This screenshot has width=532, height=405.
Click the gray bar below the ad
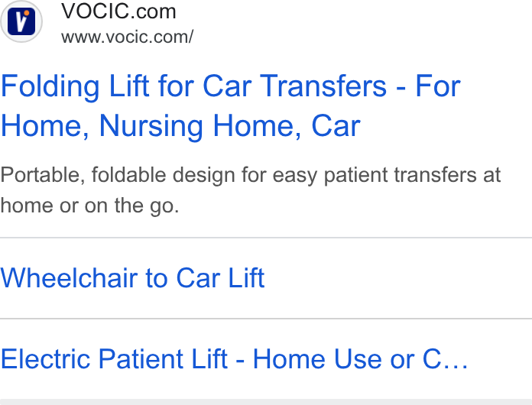266,402
